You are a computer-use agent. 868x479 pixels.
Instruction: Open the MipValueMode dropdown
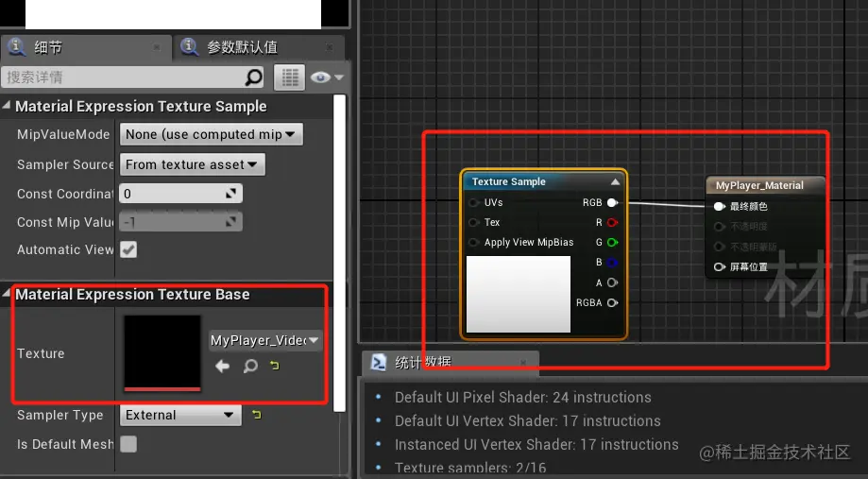click(211, 134)
